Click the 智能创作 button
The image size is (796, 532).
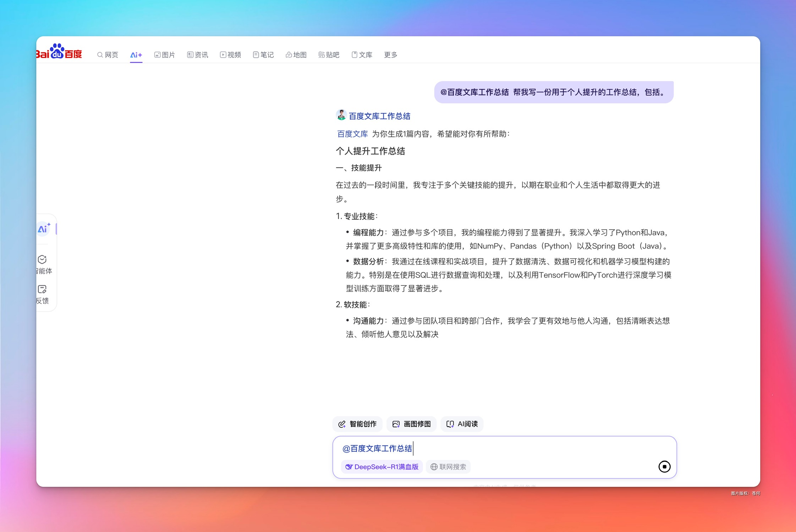(x=357, y=424)
